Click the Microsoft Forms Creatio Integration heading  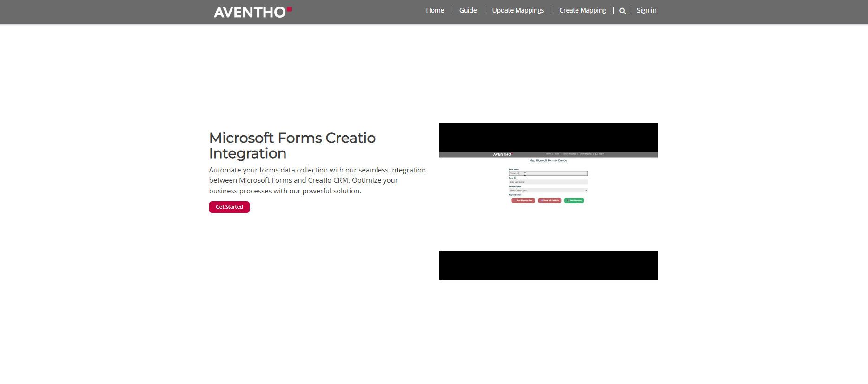click(292, 146)
